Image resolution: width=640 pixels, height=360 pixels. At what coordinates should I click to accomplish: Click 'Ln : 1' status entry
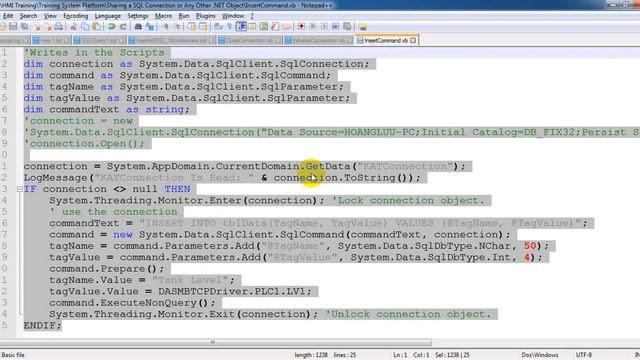400,355
